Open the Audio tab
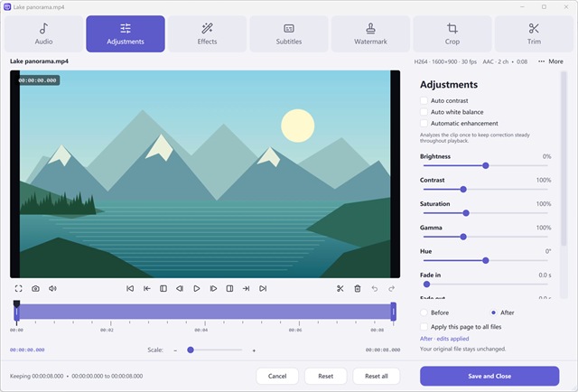 (44, 33)
